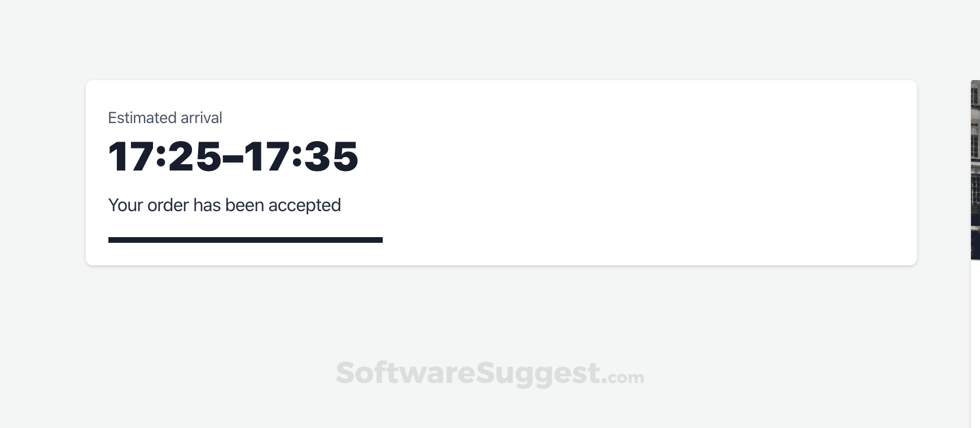Select the 17:35 end time

coord(301,156)
